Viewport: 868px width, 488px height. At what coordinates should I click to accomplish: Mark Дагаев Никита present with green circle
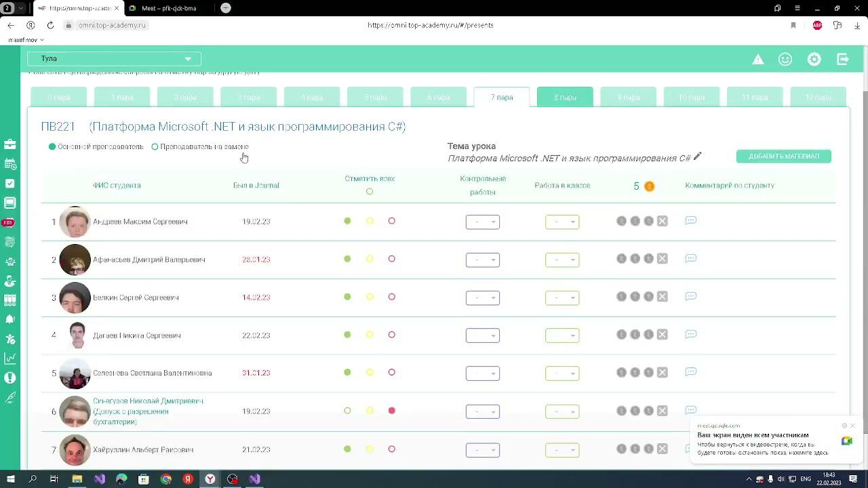[347, 335]
